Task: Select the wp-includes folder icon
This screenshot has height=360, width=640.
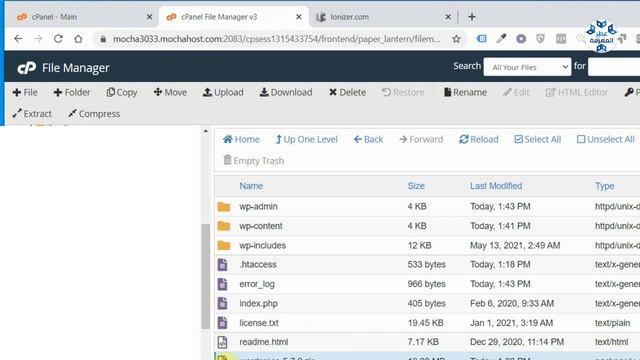Action: pos(224,245)
